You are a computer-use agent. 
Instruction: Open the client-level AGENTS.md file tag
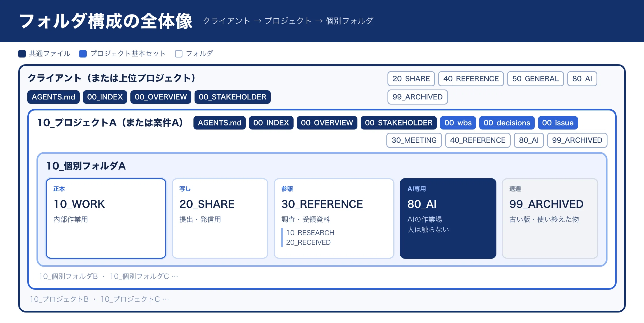click(53, 97)
